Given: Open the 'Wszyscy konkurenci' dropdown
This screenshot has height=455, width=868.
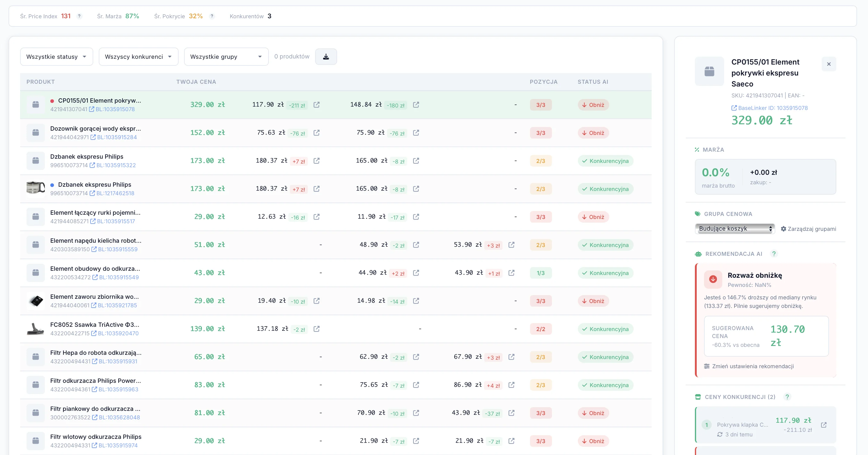Looking at the screenshot, I should pos(138,56).
